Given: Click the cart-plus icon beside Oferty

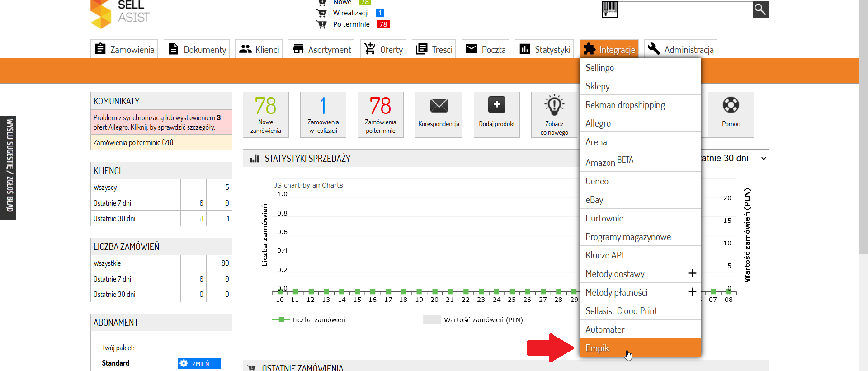Looking at the screenshot, I should coord(370,48).
